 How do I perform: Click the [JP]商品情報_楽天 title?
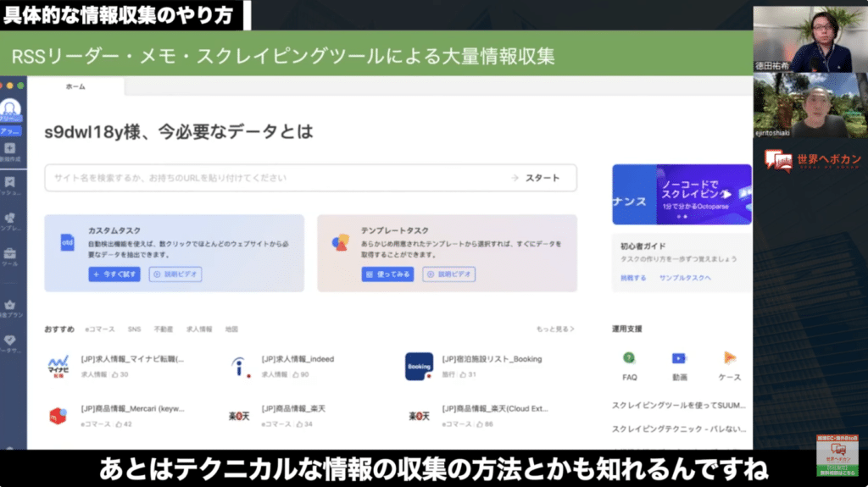click(x=293, y=409)
